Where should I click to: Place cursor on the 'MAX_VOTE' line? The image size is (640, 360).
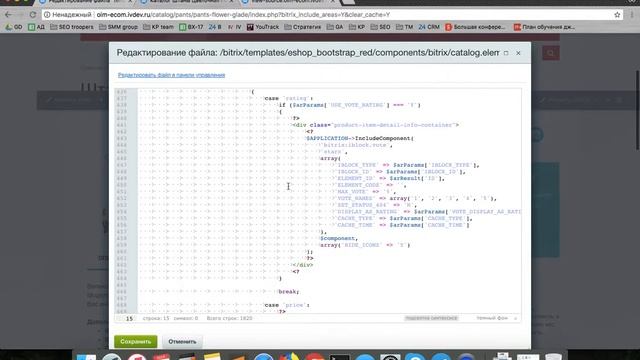(365, 191)
